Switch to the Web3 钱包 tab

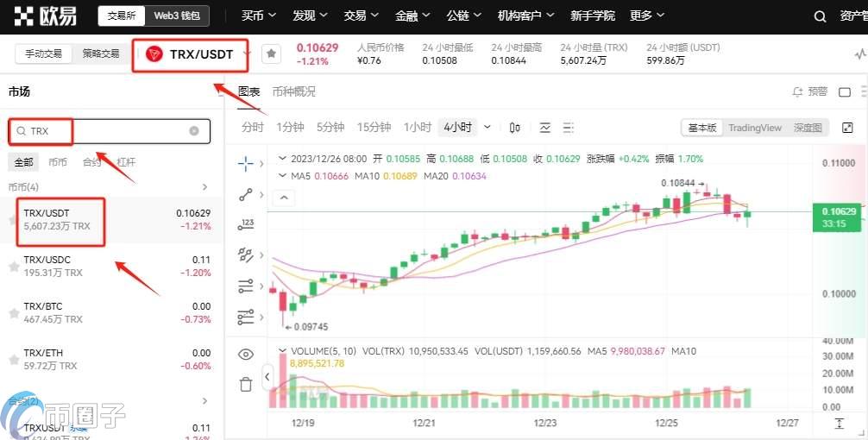[177, 16]
